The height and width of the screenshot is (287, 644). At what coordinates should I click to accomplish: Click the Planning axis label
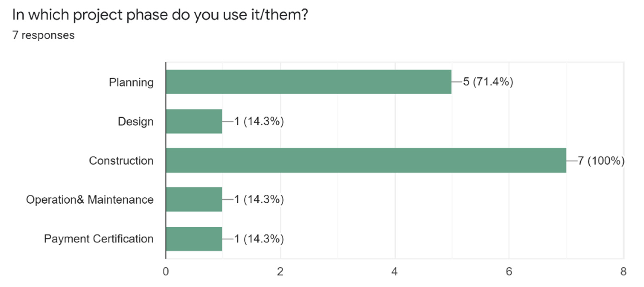[131, 82]
